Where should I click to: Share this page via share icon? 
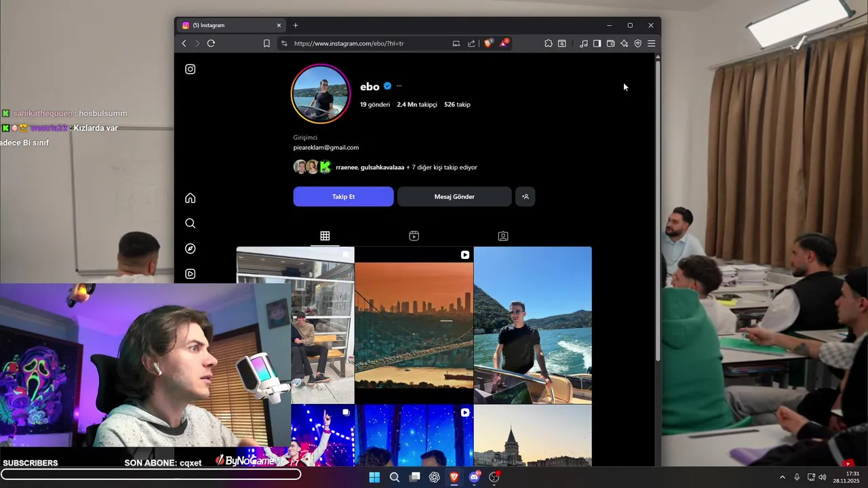(471, 43)
